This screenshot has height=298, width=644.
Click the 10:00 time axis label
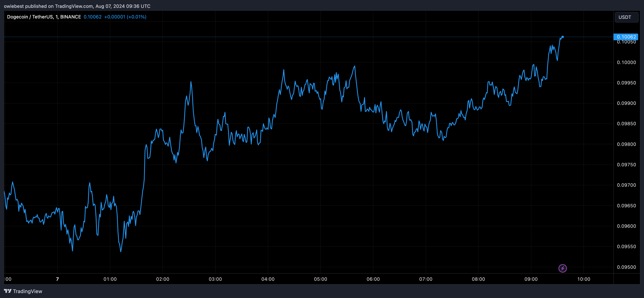point(584,279)
